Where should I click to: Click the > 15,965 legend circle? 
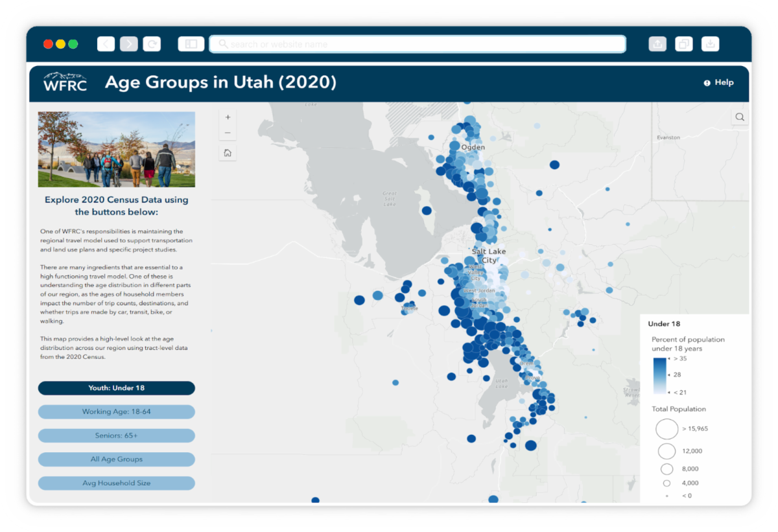tap(666, 429)
